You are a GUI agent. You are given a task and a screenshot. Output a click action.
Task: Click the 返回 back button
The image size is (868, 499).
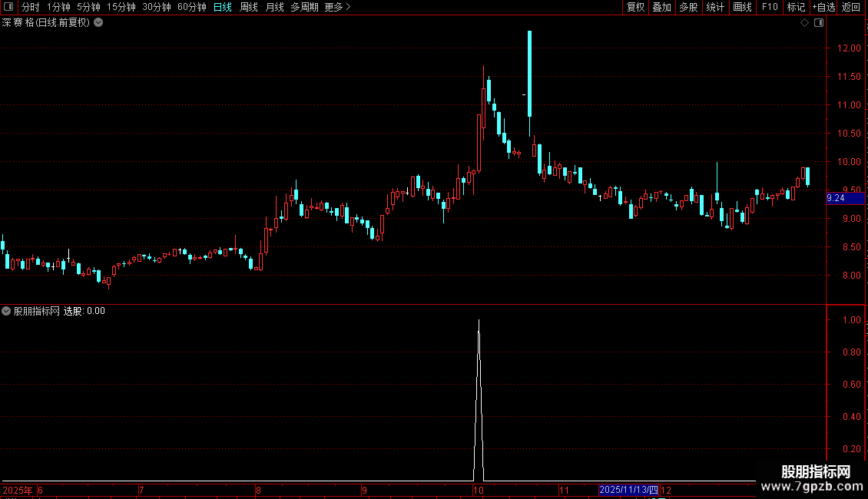851,7
